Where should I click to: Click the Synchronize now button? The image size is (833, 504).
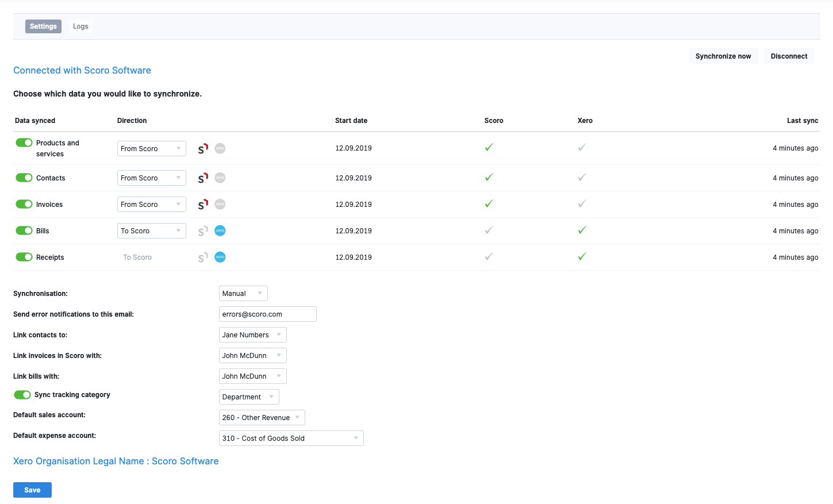(x=723, y=56)
